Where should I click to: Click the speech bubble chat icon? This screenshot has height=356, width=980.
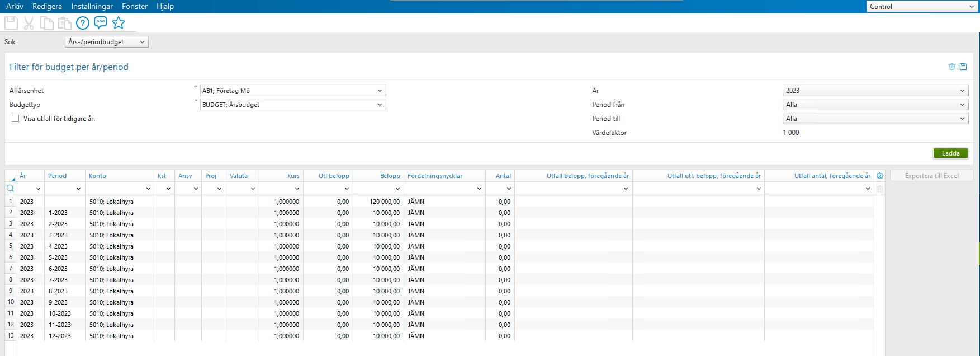[101, 23]
